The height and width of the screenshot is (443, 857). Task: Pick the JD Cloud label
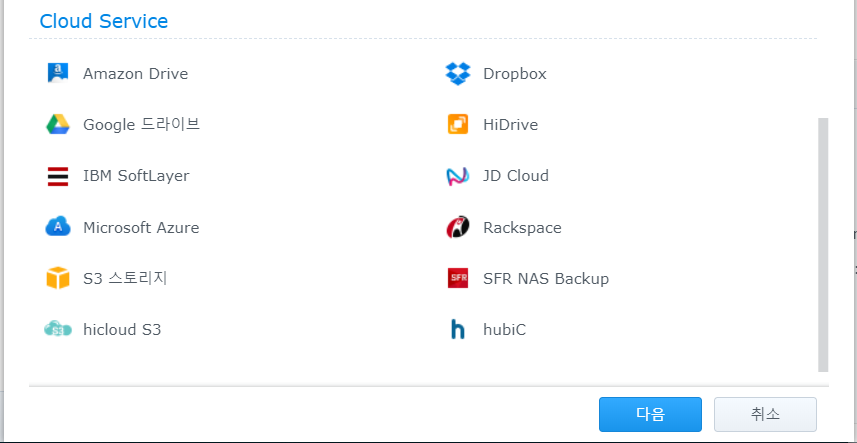tap(516, 176)
